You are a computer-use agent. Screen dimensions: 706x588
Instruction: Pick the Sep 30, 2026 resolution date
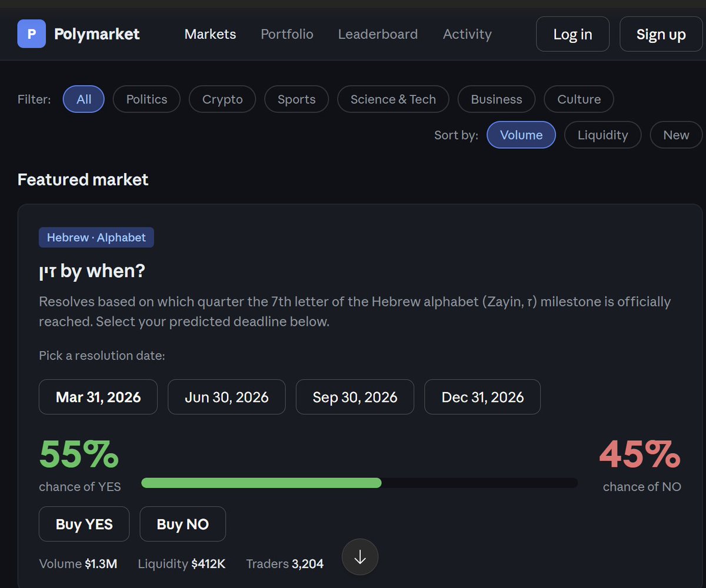pyautogui.click(x=355, y=397)
